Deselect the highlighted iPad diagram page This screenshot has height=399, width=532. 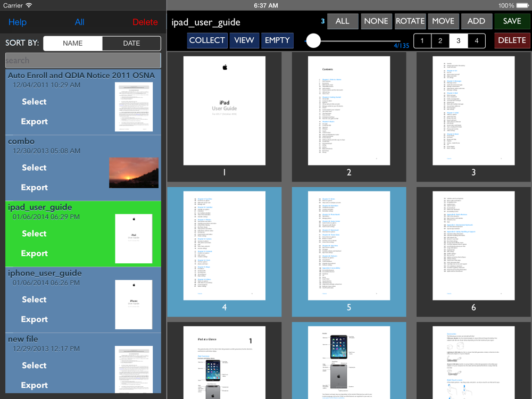(x=349, y=362)
